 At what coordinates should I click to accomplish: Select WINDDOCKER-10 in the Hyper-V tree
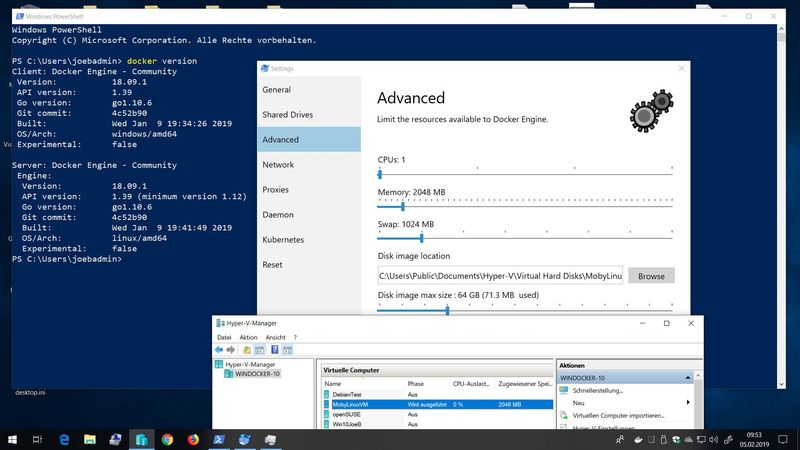pos(255,374)
